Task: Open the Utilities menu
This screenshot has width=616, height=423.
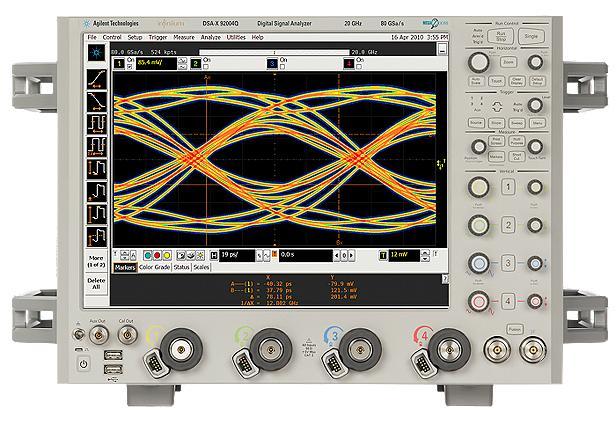Action: 236,37
